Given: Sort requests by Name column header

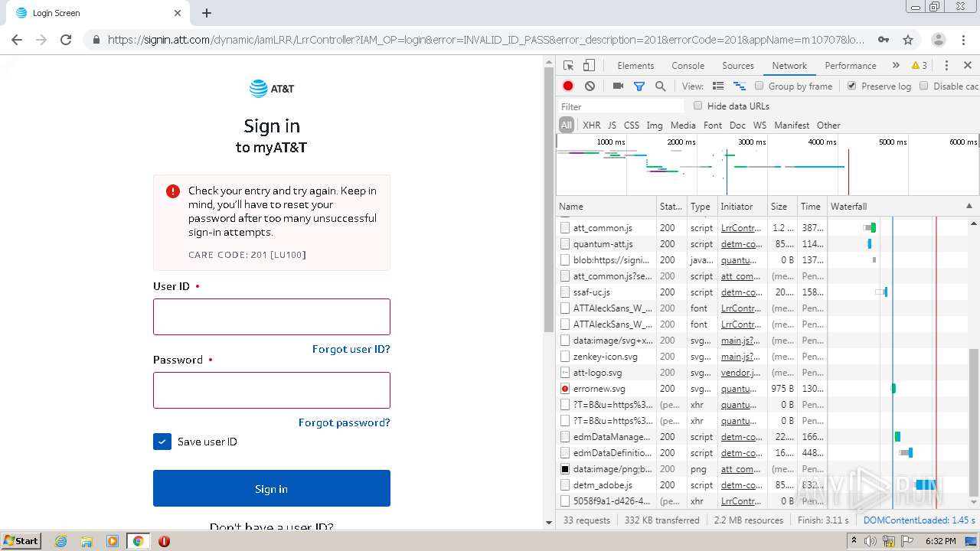Looking at the screenshot, I should pos(606,207).
